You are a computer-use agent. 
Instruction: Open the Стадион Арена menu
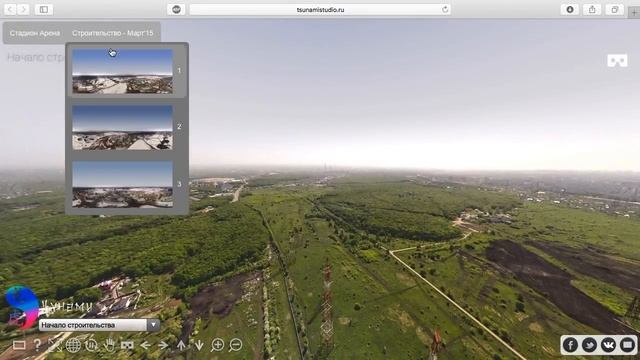(35, 33)
